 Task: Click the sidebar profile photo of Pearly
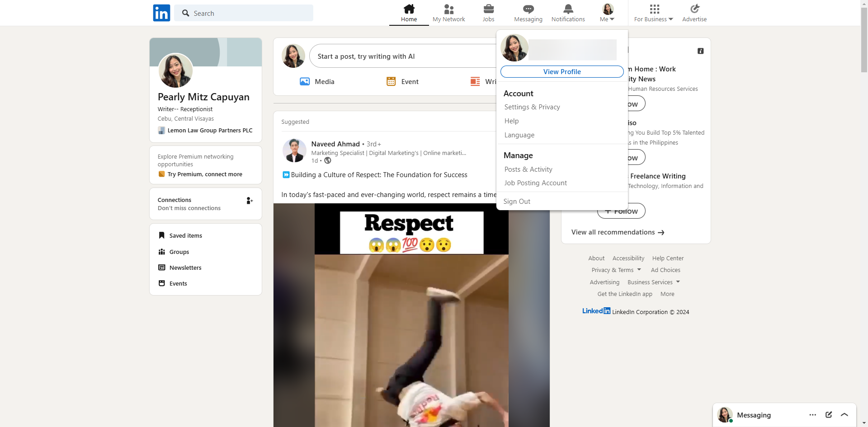point(175,70)
